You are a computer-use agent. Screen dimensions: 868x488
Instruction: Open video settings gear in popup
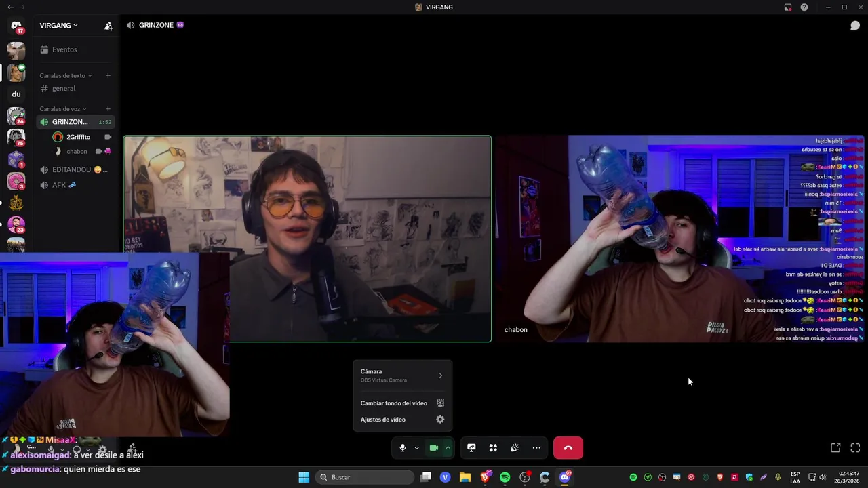440,420
